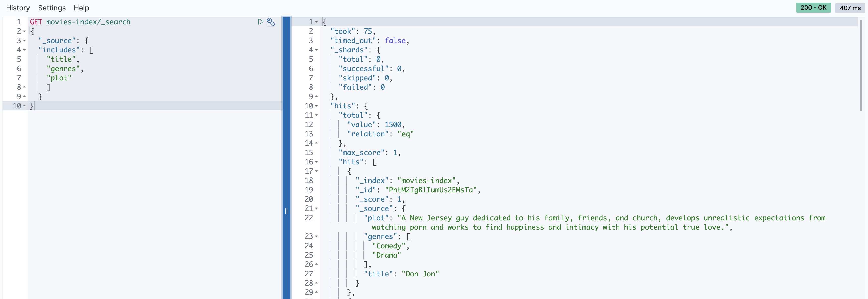This screenshot has width=868, height=299.
Task: Collapse the "_source" object on response line 21
Action: coord(317,209)
